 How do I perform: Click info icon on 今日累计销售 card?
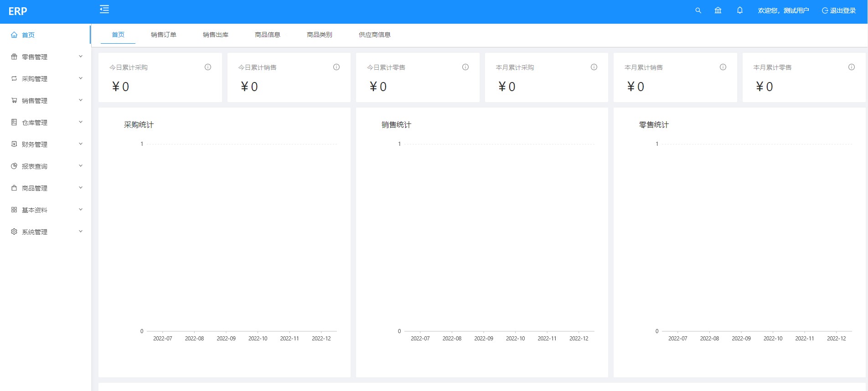[336, 67]
